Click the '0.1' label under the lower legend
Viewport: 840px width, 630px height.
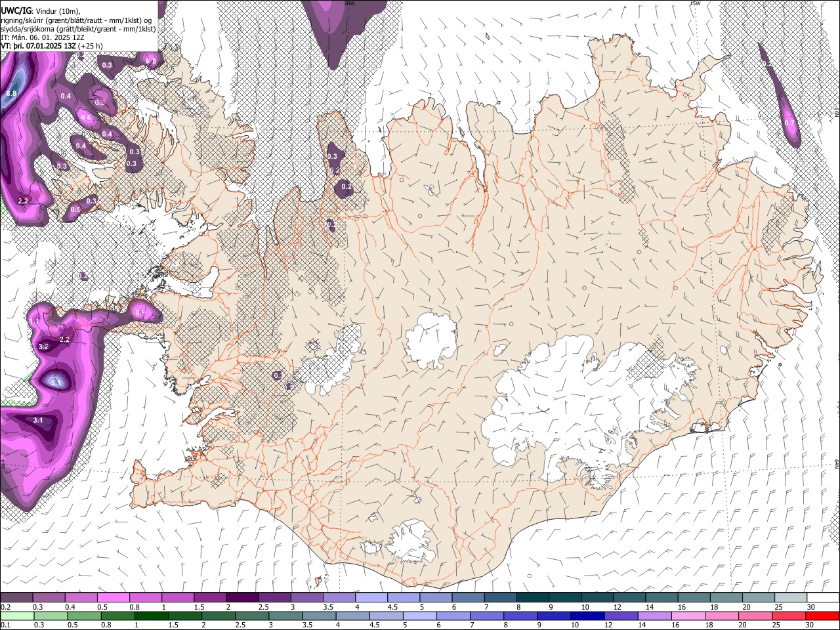click(x=5, y=625)
